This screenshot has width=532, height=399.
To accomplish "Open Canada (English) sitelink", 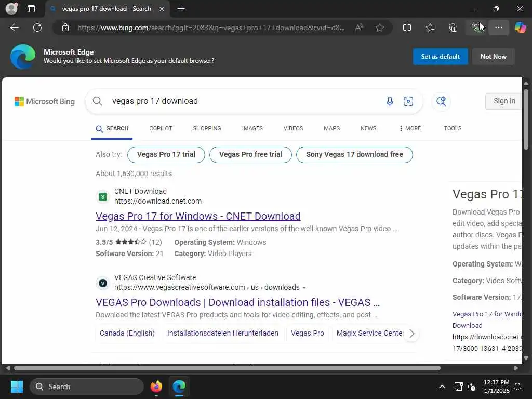I will pos(127,333).
